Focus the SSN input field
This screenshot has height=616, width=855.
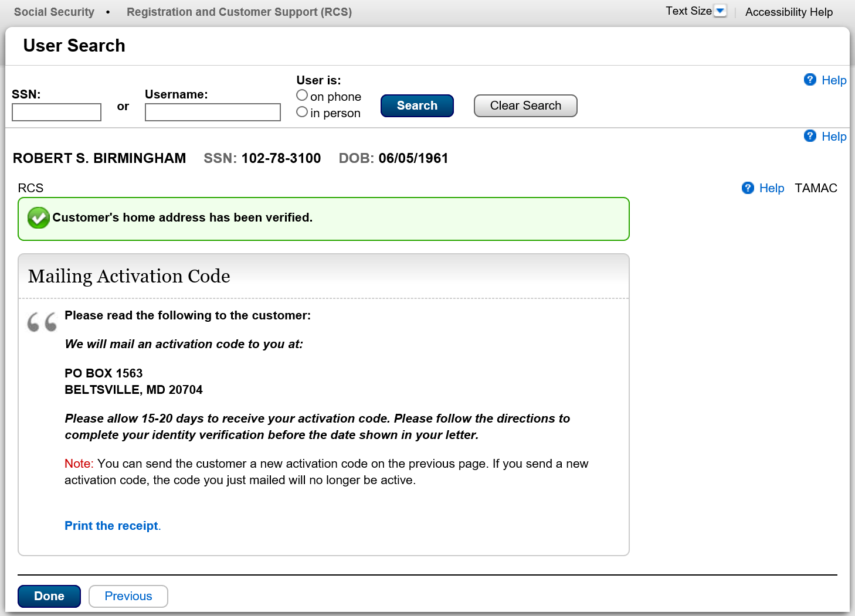click(x=57, y=112)
